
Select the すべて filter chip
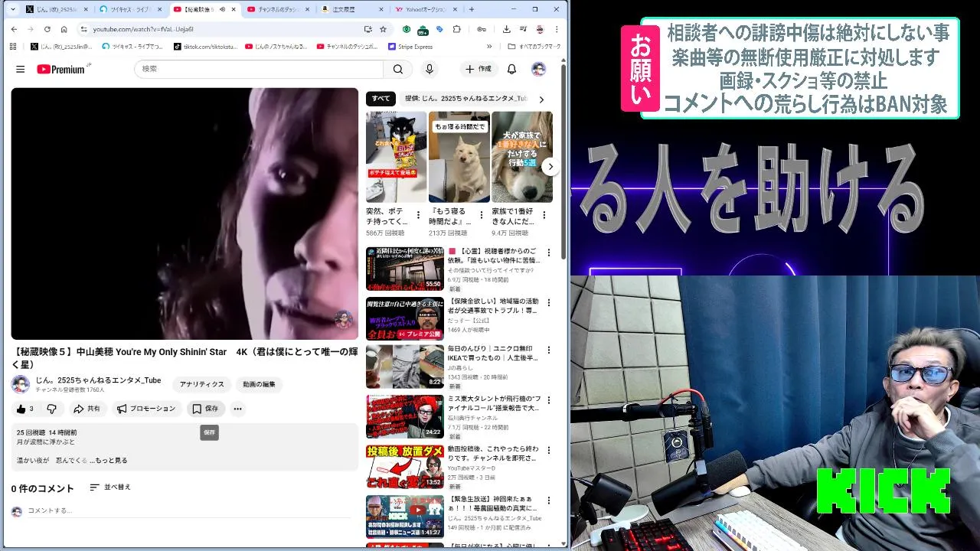(381, 99)
